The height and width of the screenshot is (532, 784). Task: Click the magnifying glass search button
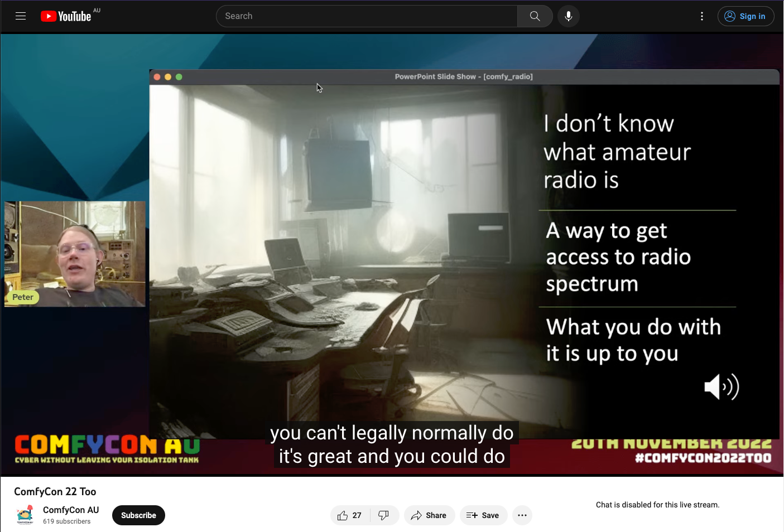(x=535, y=16)
